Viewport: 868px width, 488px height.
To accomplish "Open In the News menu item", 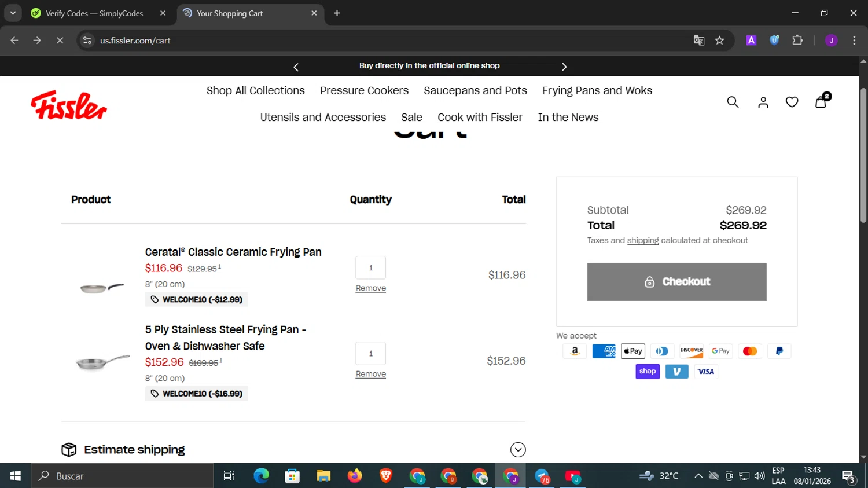I will point(568,118).
